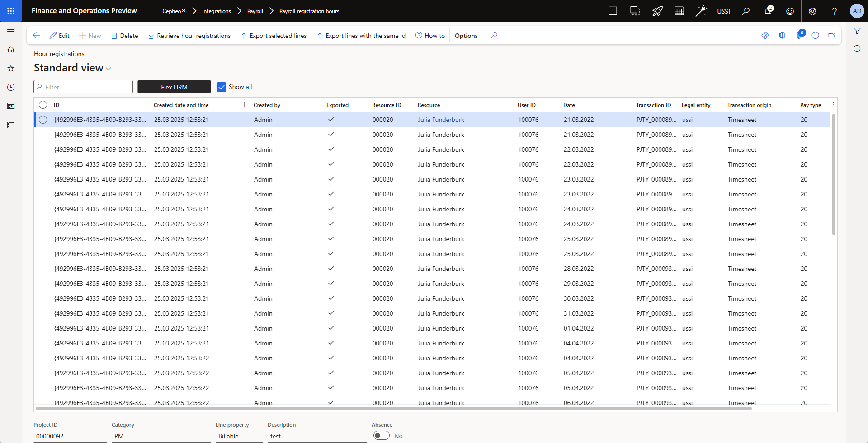868x443 pixels.
Task: Open the Julia Funderburk resource link
Action: [441, 120]
